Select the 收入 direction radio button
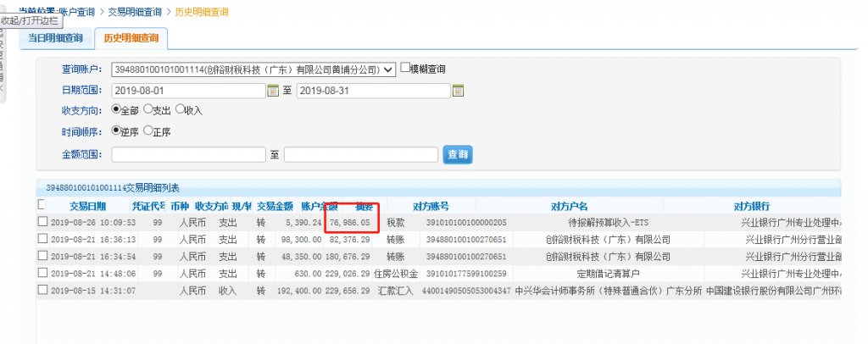The image size is (868, 344). pyautogui.click(x=180, y=109)
